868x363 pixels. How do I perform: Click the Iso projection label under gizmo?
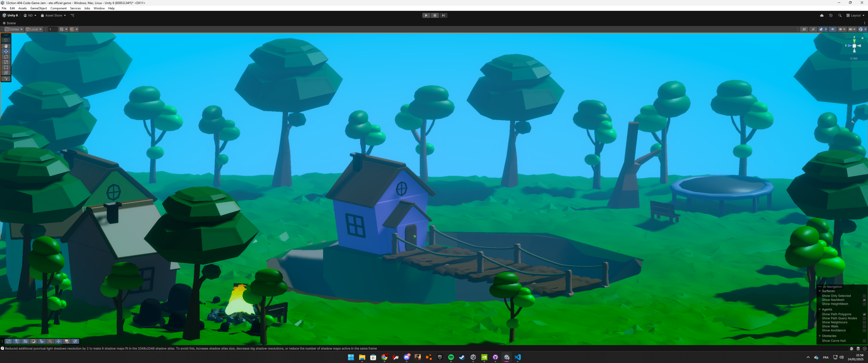854,58
